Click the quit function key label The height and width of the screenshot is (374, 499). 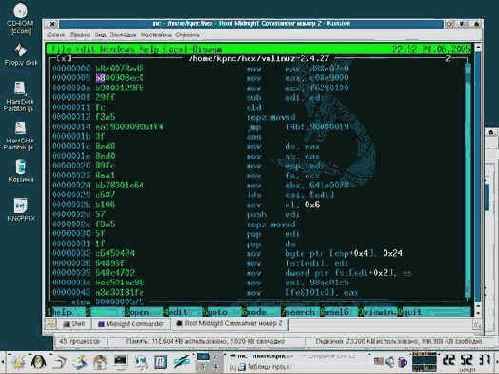412,312
